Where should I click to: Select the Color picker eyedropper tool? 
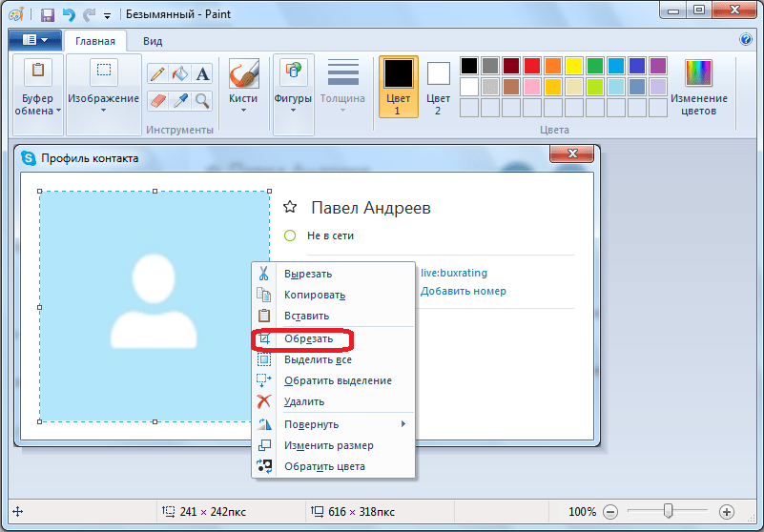(x=180, y=100)
